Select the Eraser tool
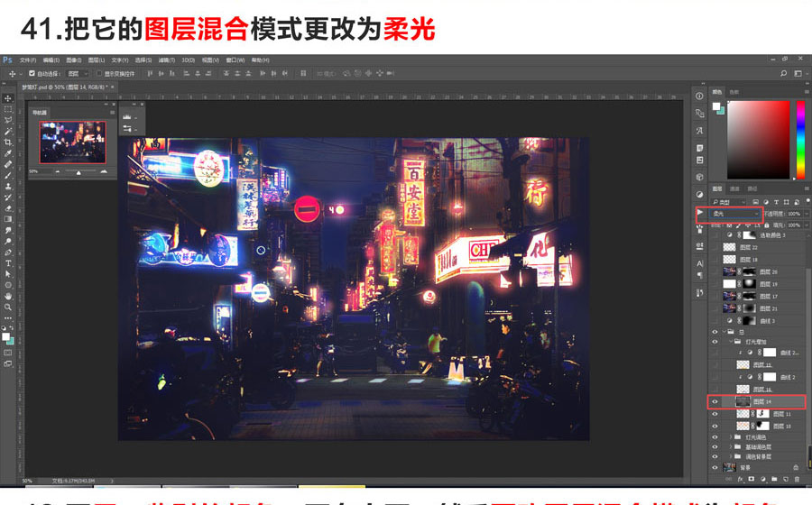 pyautogui.click(x=8, y=208)
